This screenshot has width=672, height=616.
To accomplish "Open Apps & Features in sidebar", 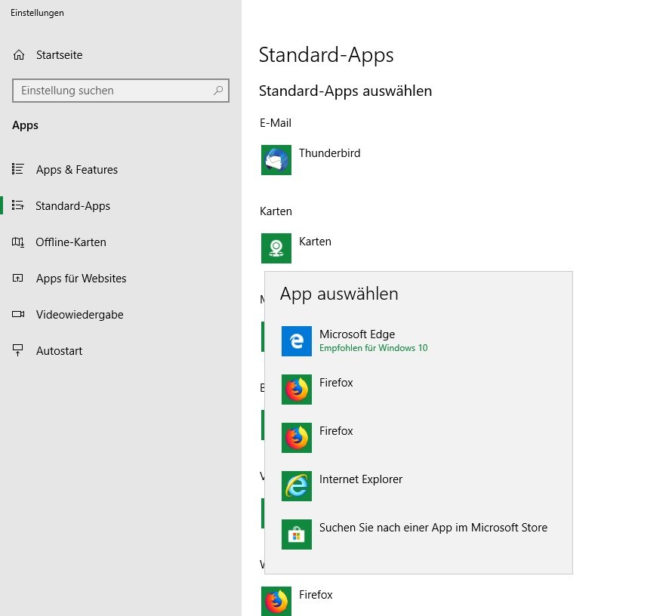I will (x=76, y=170).
